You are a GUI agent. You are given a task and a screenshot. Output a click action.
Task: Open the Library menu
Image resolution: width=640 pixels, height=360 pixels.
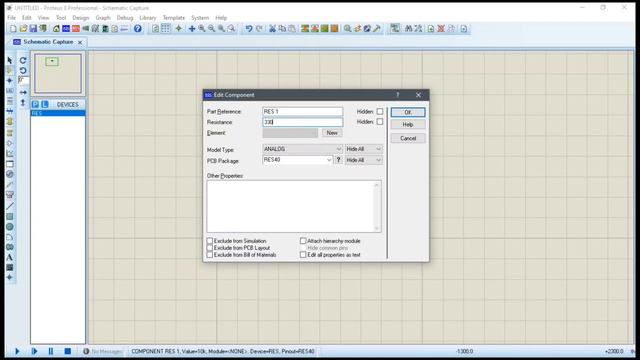(147, 18)
